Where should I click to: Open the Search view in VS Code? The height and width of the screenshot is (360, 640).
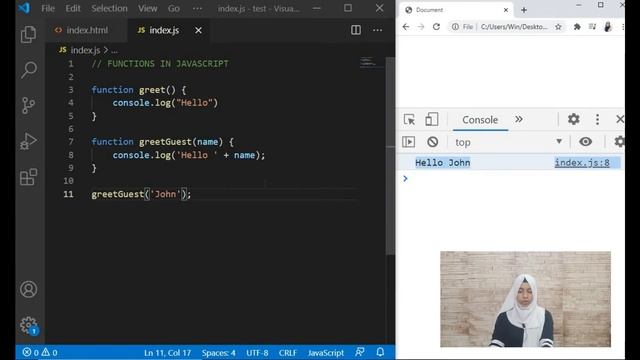point(29,70)
